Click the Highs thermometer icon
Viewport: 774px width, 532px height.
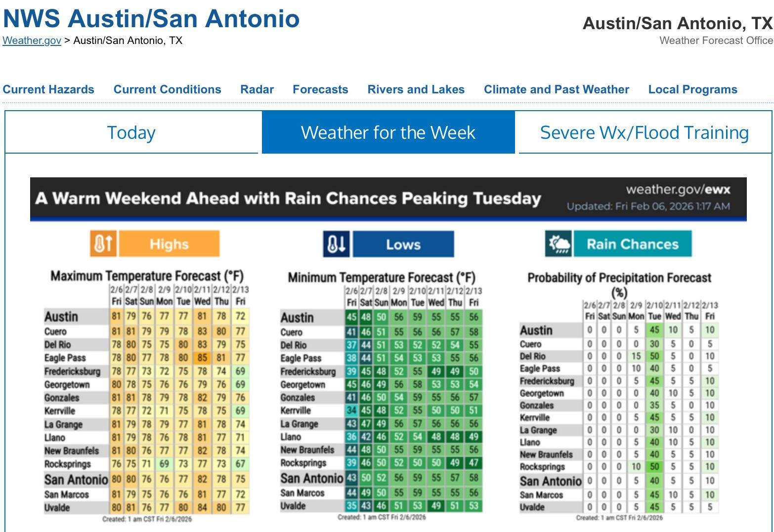click(103, 244)
